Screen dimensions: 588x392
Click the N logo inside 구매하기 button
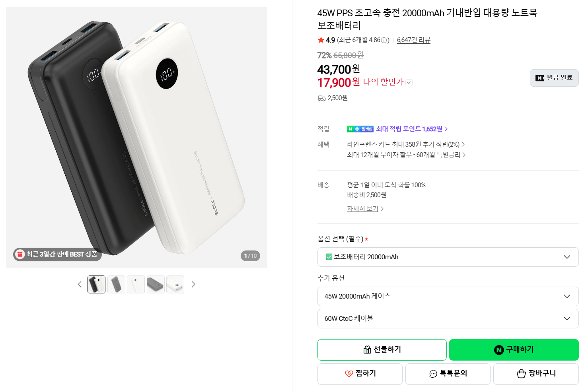(x=498, y=350)
